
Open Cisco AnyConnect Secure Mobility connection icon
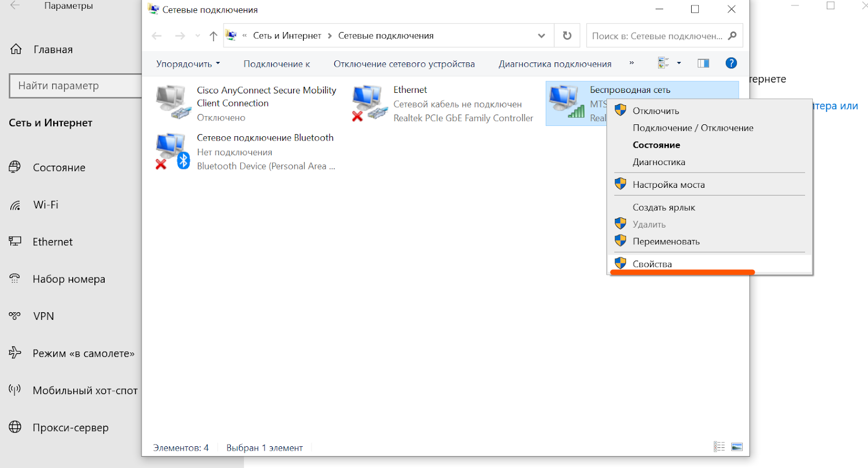tap(174, 102)
